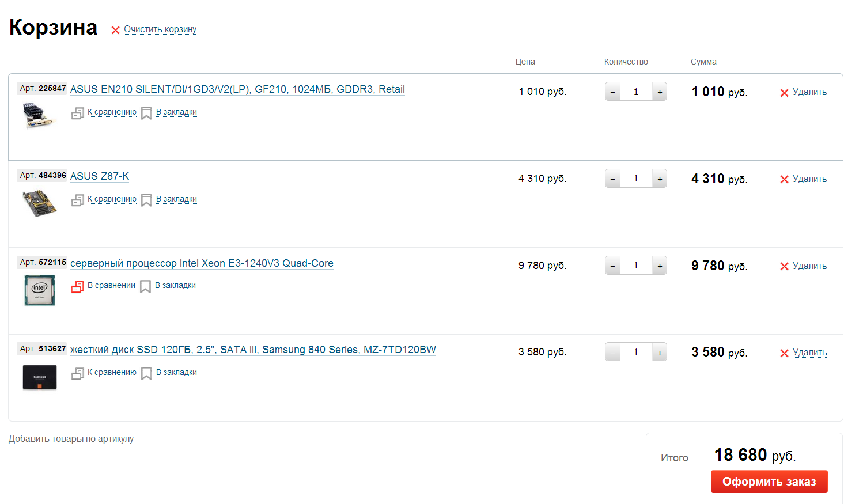Click the Очистить корзину link
Viewport: 844px width, 504px height.
160,29
